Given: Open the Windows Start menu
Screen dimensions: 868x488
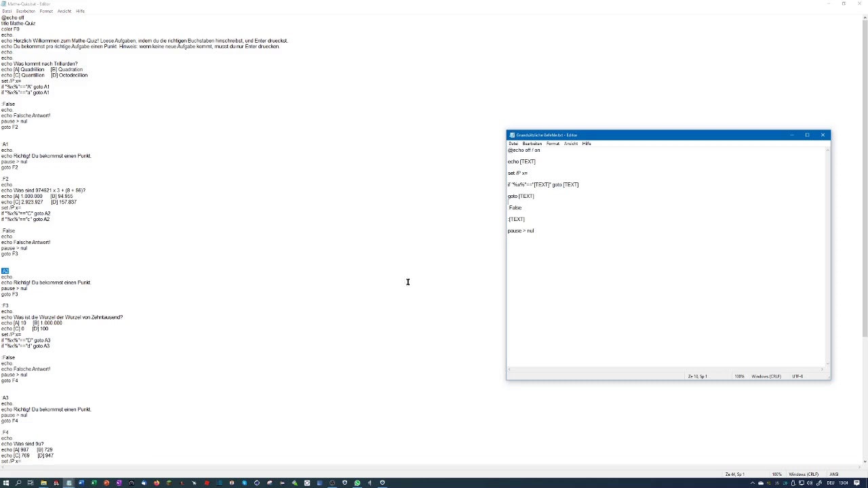Looking at the screenshot, I should tap(5, 483).
